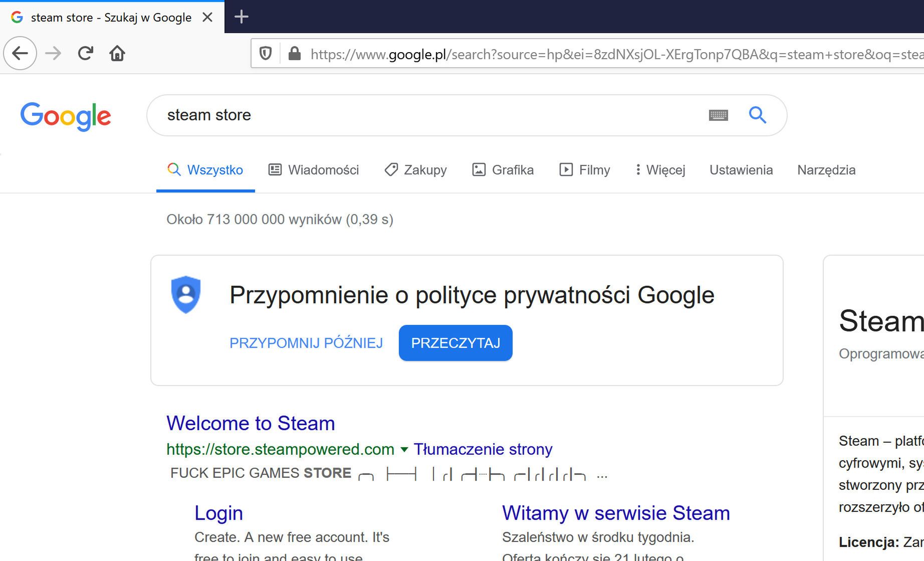Switch to the Wiadomości tab
This screenshot has height=561, width=924.
[x=314, y=170]
